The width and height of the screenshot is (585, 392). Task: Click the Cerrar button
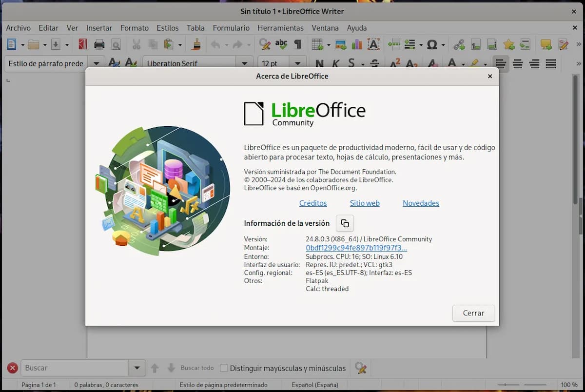[473, 313]
